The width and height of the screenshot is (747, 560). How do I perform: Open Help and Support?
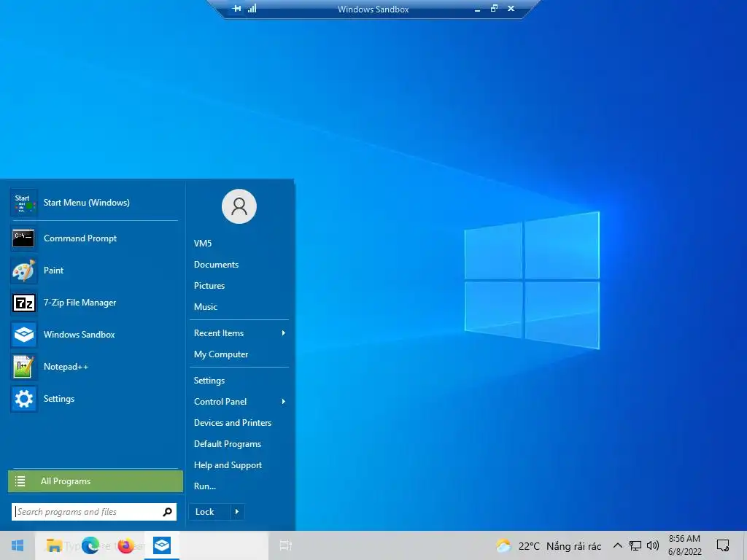[x=228, y=465]
